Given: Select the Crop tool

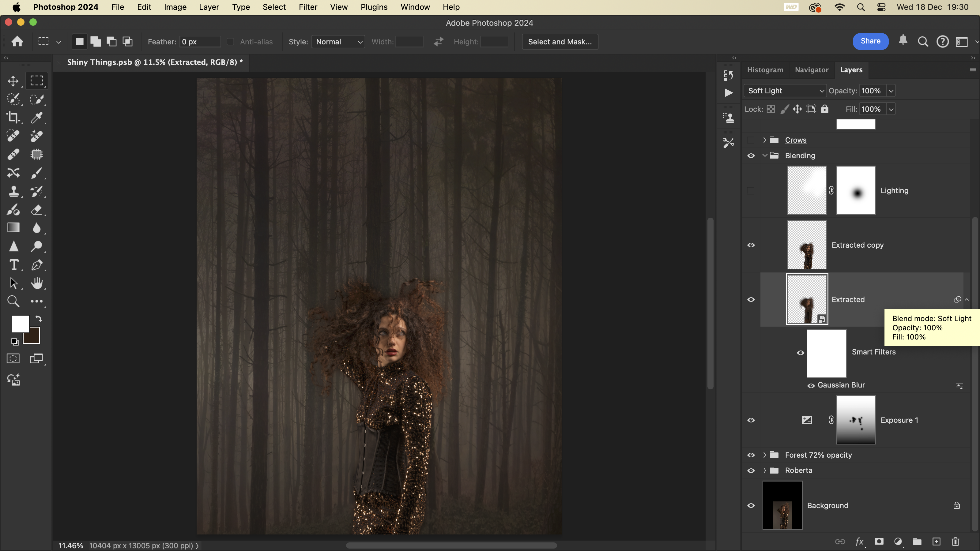Looking at the screenshot, I should tap(13, 118).
